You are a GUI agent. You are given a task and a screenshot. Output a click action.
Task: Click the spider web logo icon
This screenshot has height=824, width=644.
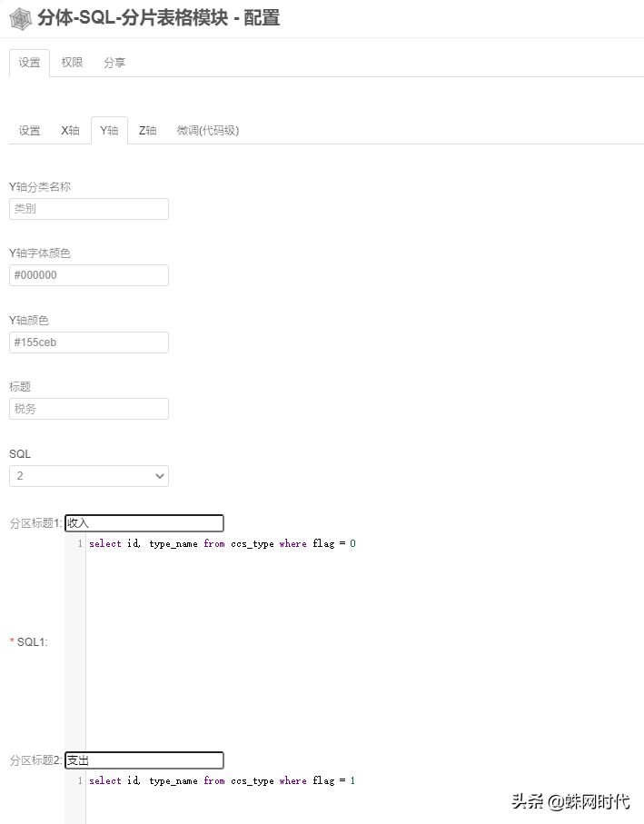[21, 19]
